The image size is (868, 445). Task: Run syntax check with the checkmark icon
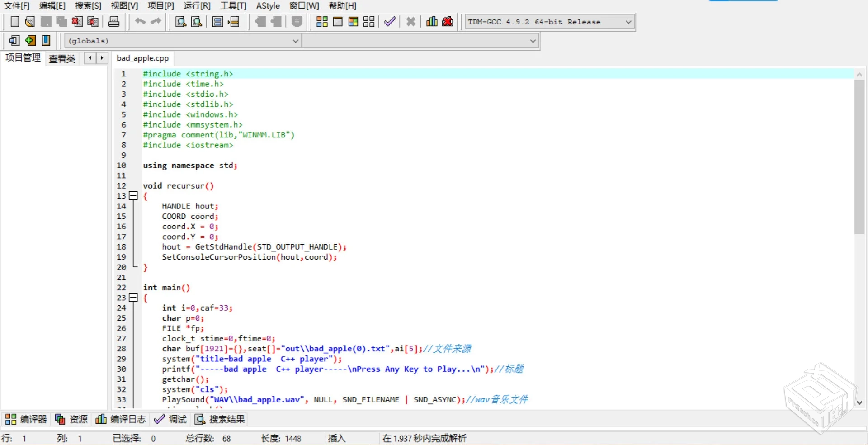389,21
